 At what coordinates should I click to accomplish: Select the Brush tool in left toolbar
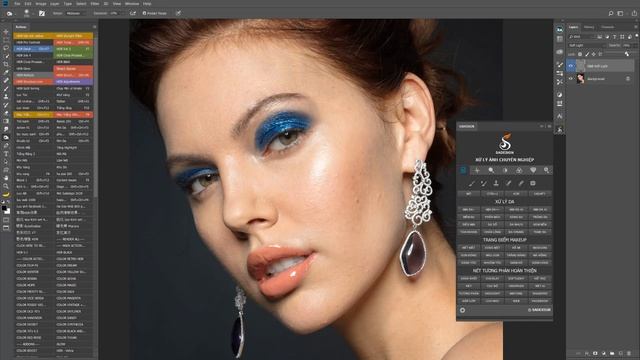[x=6, y=89]
